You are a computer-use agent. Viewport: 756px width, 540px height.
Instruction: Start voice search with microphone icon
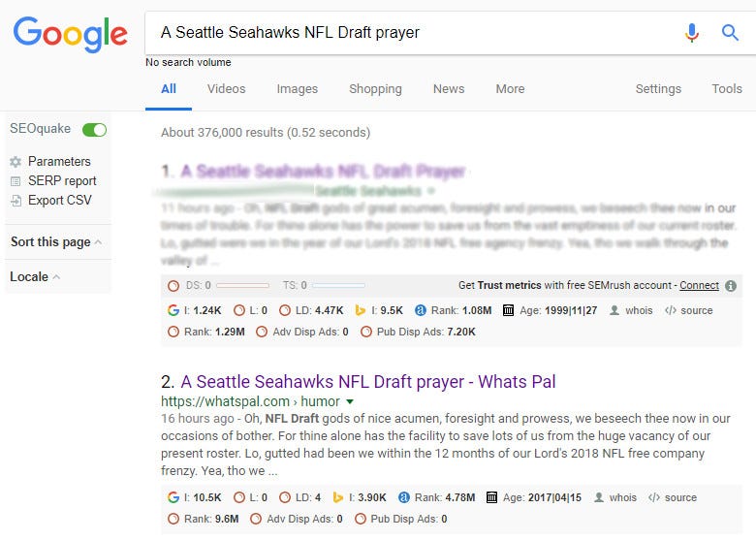coord(691,33)
